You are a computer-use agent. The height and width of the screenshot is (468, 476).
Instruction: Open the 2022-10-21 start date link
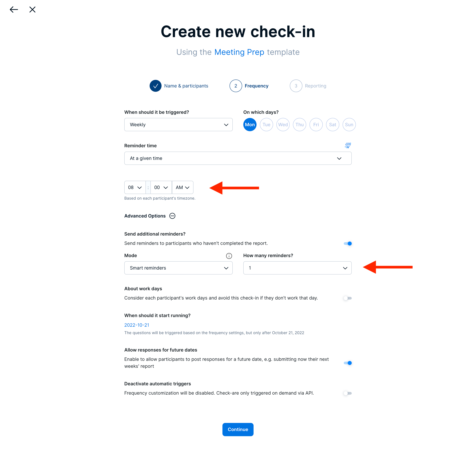coord(137,325)
